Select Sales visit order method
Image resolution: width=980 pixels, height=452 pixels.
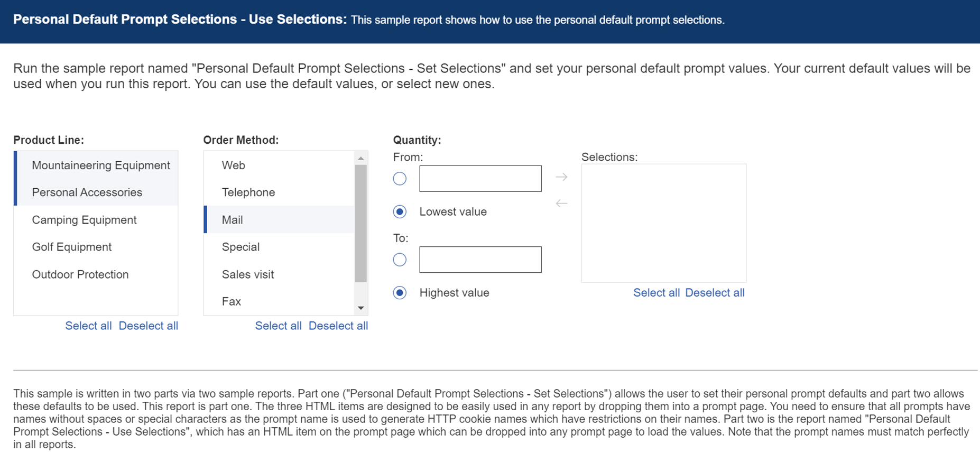[x=247, y=274]
